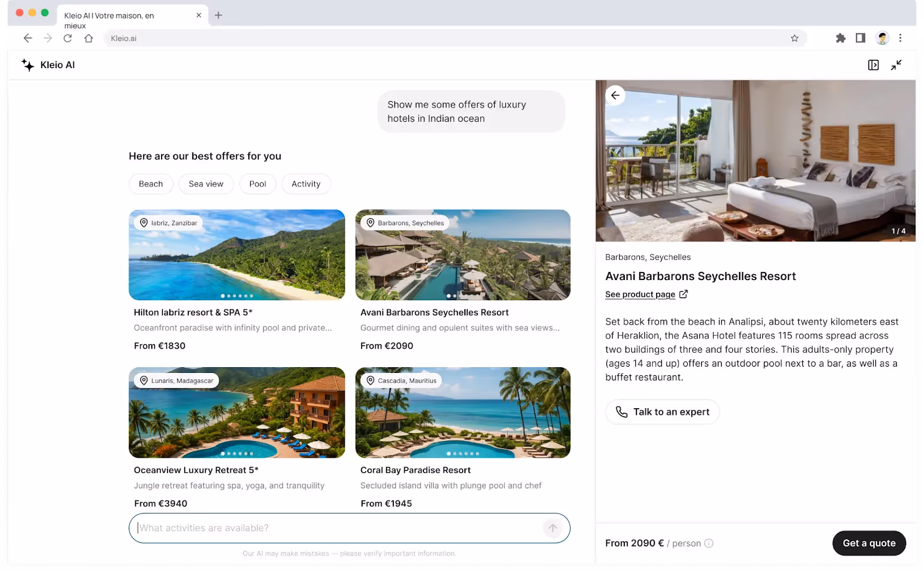
Task: Click the back arrow on the room photo
Action: point(616,95)
